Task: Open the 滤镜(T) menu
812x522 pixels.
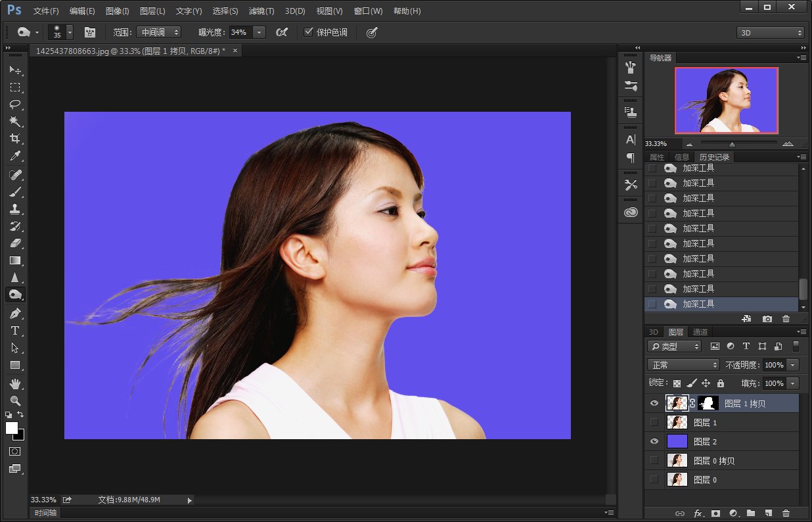Action: 261,11
